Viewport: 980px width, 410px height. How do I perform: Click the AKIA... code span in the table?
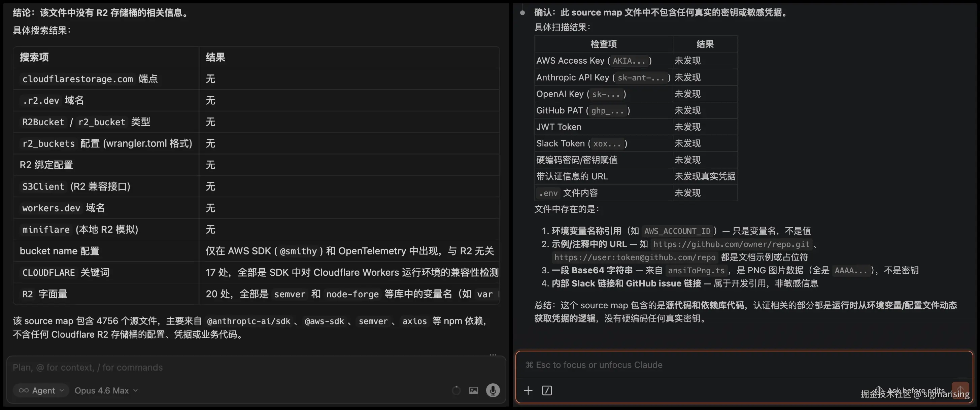click(x=630, y=61)
